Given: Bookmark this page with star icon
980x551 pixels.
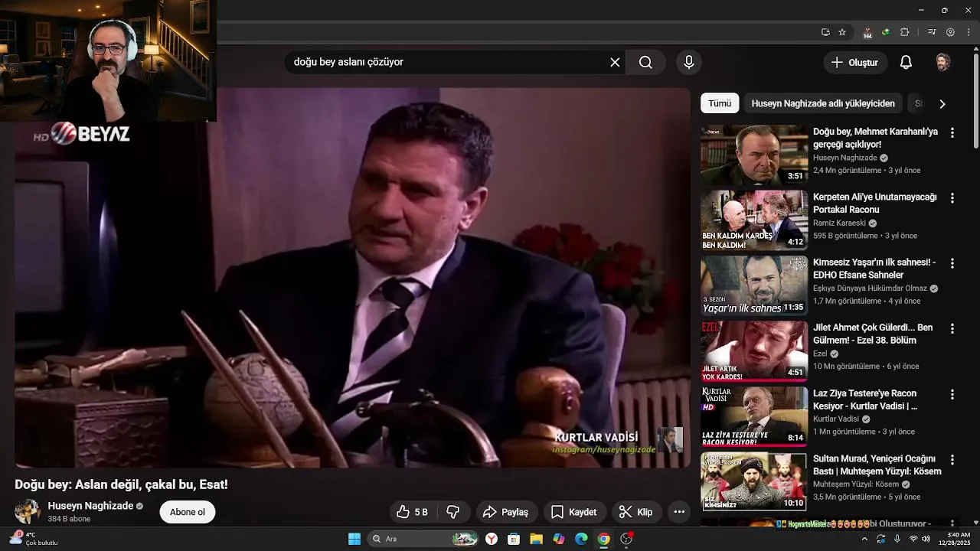Looking at the screenshot, I should pos(842,32).
